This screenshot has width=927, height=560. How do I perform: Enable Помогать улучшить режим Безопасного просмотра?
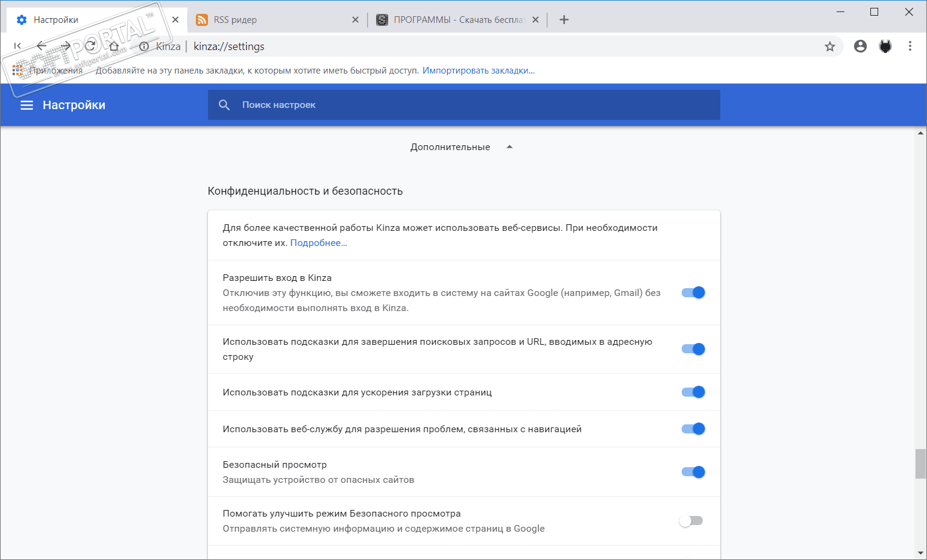click(691, 521)
